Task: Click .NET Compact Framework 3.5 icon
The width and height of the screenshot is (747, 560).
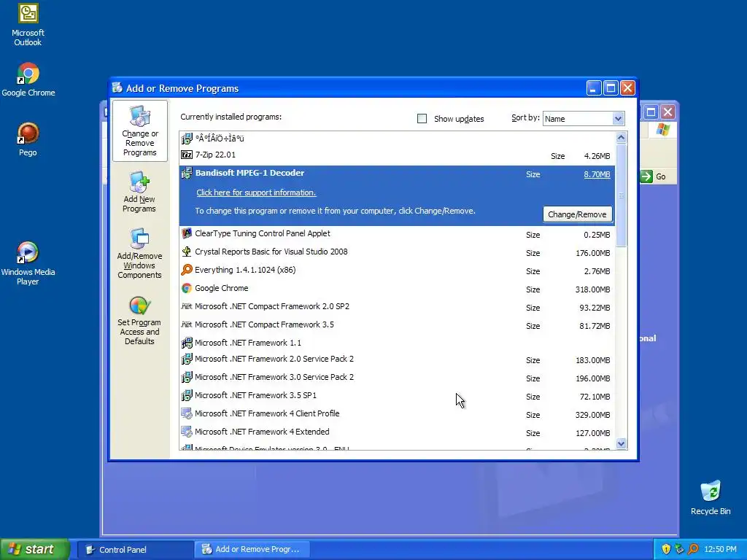Action: point(187,324)
